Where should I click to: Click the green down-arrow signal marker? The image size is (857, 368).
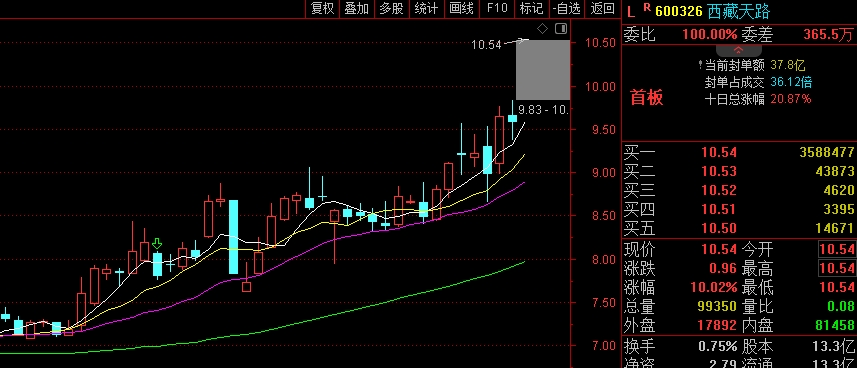157,244
